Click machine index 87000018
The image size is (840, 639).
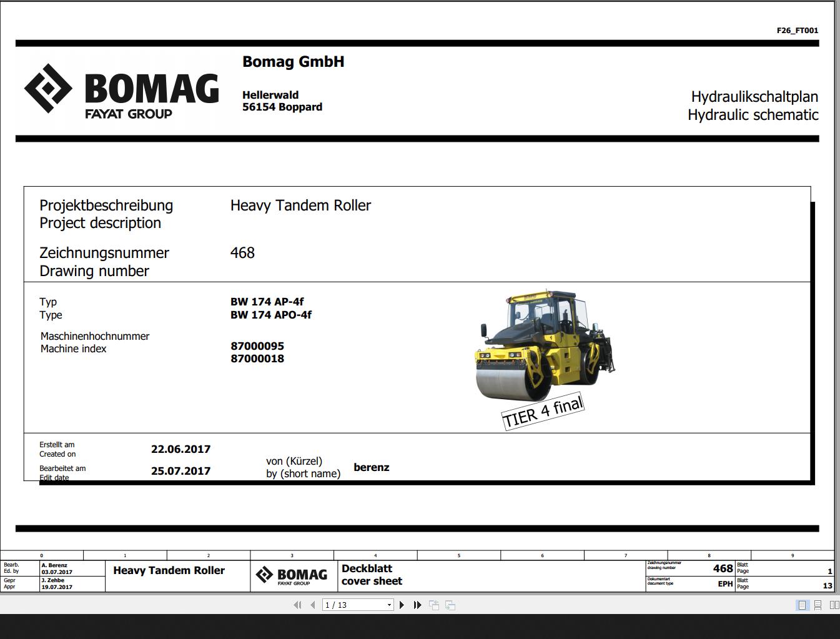click(x=257, y=359)
